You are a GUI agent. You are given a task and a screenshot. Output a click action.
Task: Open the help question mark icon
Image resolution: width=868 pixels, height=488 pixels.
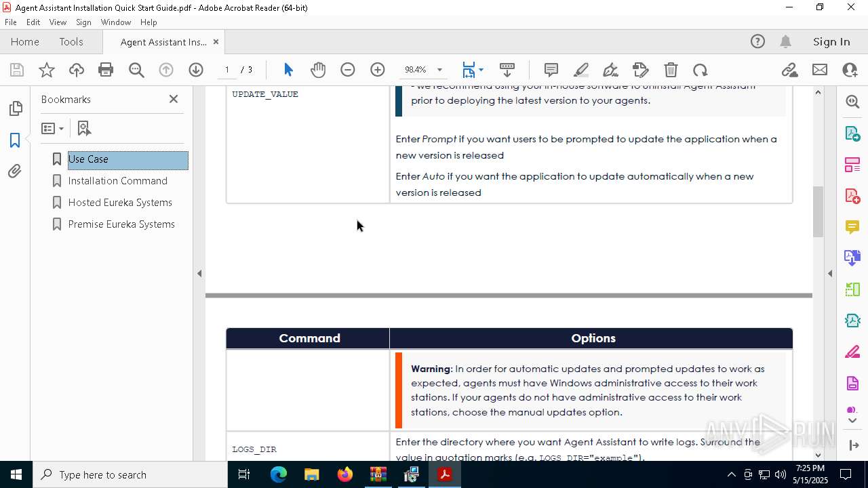point(757,42)
